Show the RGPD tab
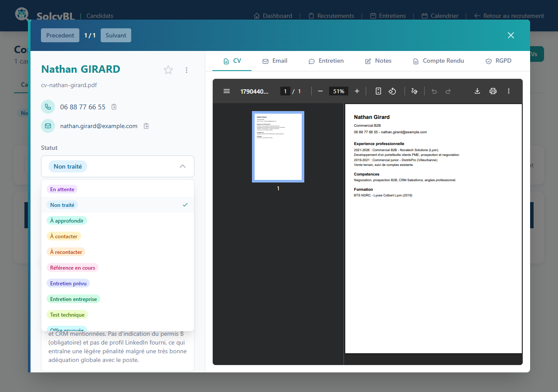 [x=498, y=61]
